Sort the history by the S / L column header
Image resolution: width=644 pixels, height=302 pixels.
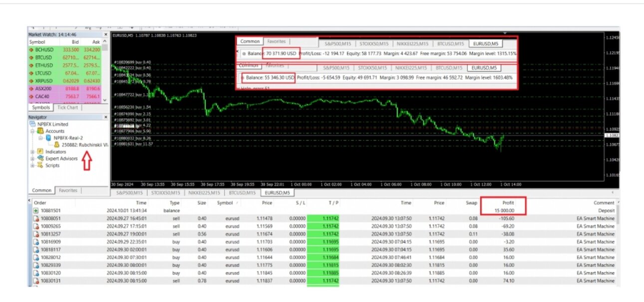(300, 203)
